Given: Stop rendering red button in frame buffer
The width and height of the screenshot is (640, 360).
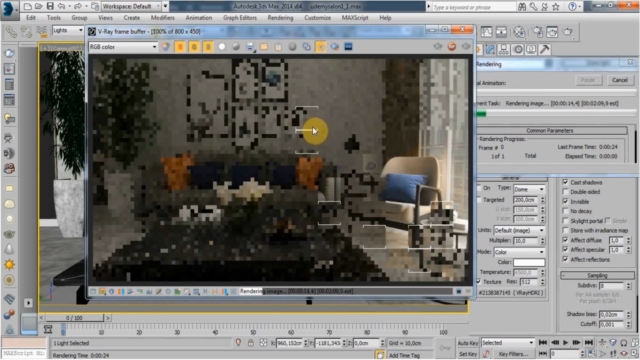Looking at the screenshot, I should point(452,47).
